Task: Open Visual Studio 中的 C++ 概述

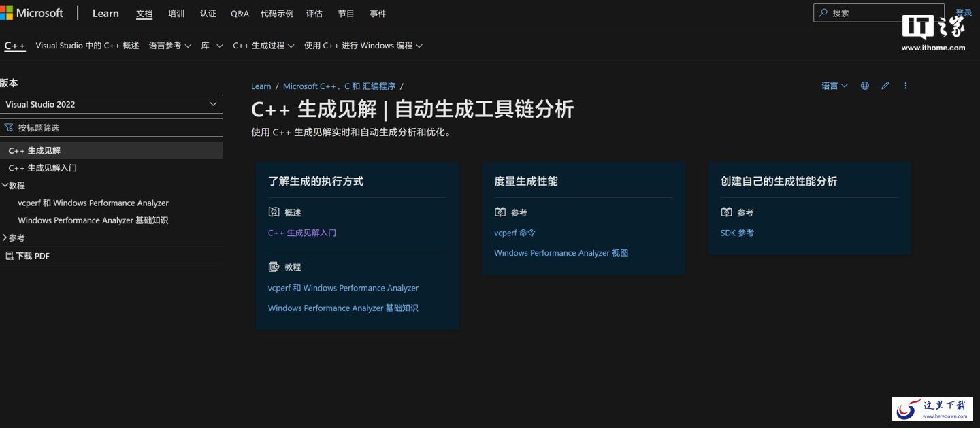Action: pos(87,46)
